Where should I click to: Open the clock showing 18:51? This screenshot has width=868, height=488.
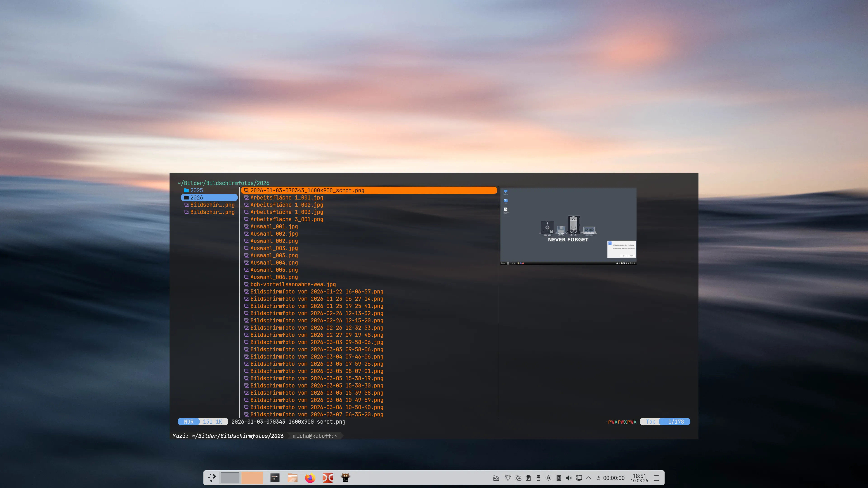click(x=639, y=478)
